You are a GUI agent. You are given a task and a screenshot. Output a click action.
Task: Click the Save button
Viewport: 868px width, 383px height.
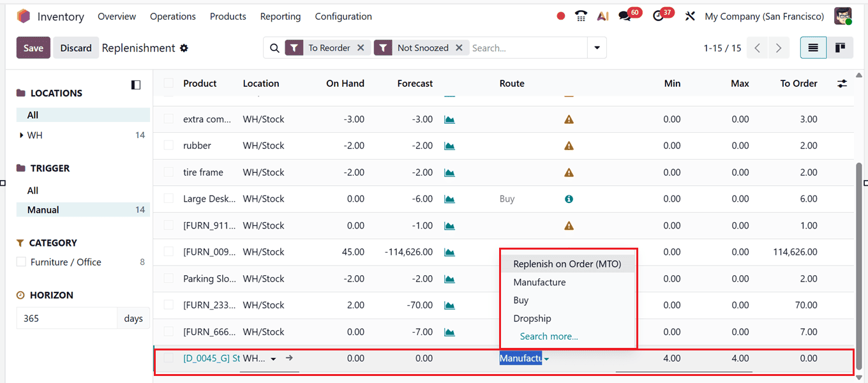(x=33, y=47)
